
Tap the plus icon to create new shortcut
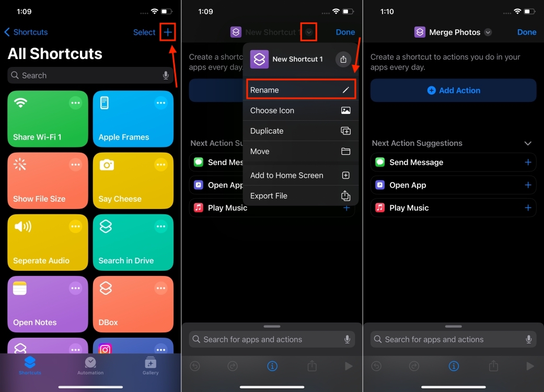pyautogui.click(x=168, y=32)
